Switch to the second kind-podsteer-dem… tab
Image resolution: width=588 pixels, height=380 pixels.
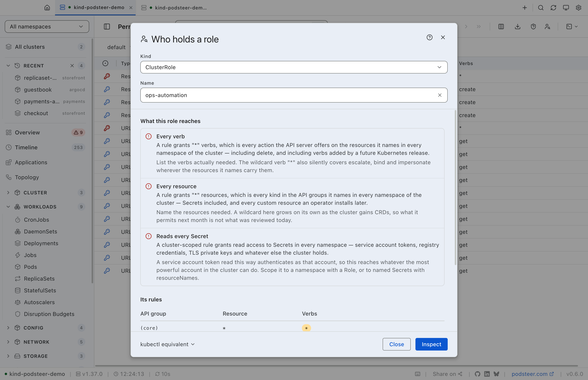click(174, 8)
